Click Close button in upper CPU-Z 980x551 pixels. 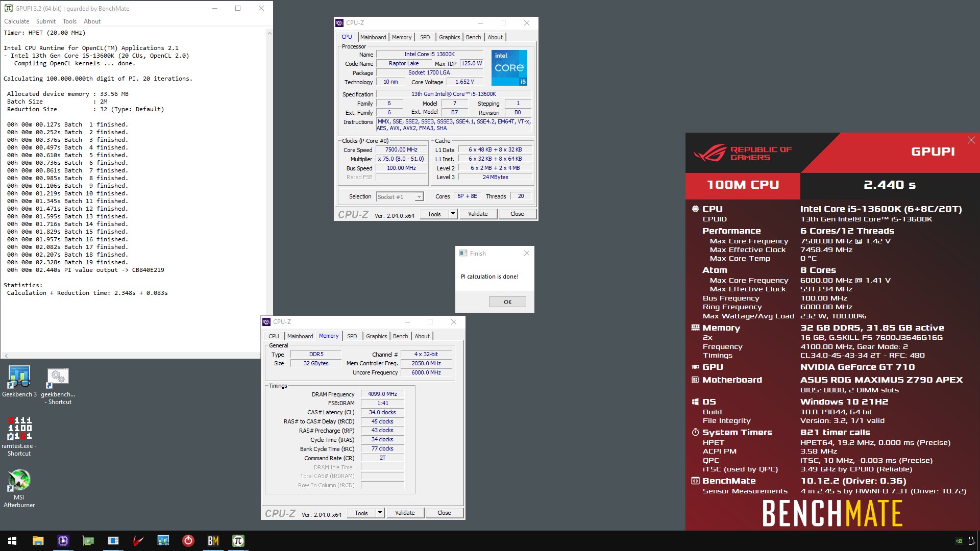pos(517,214)
